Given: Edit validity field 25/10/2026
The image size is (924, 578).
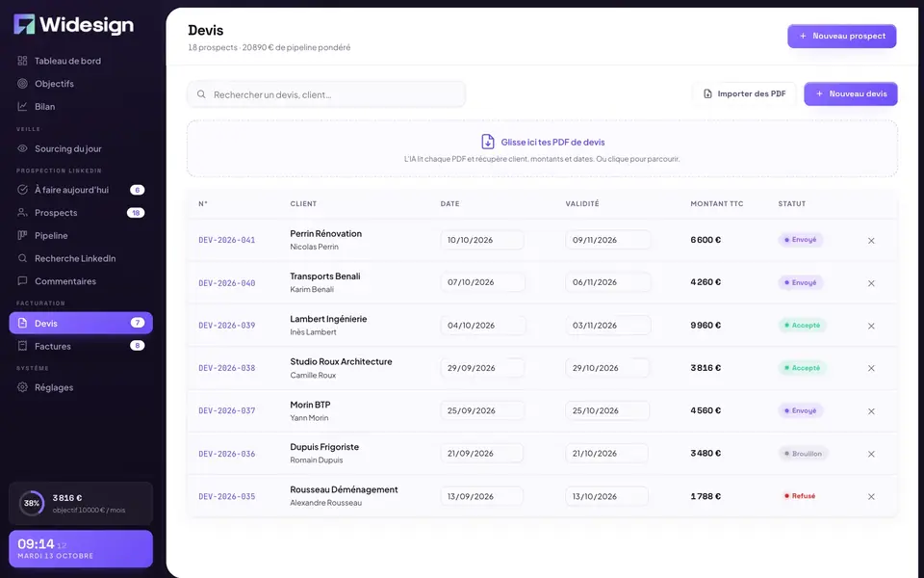Looking at the screenshot, I should 607,410.
